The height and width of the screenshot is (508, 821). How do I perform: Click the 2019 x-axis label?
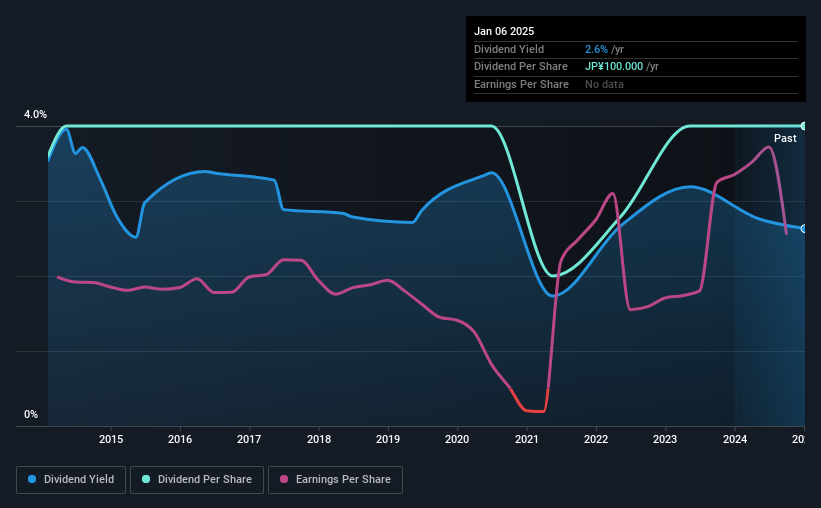[388, 439]
